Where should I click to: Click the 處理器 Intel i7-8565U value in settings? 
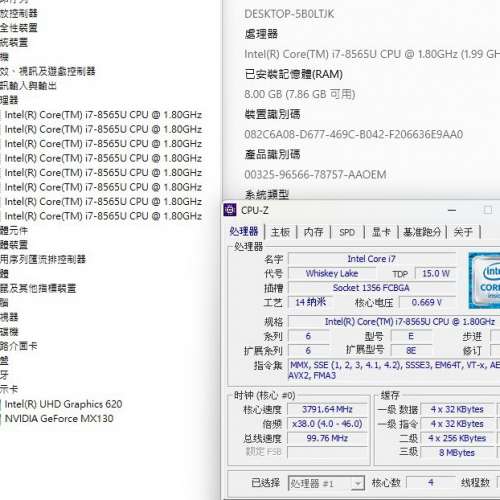372,54
